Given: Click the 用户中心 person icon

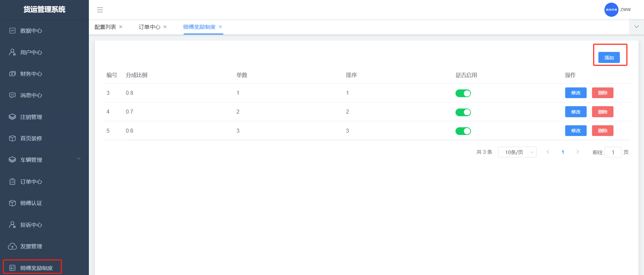Looking at the screenshot, I should (x=12, y=52).
